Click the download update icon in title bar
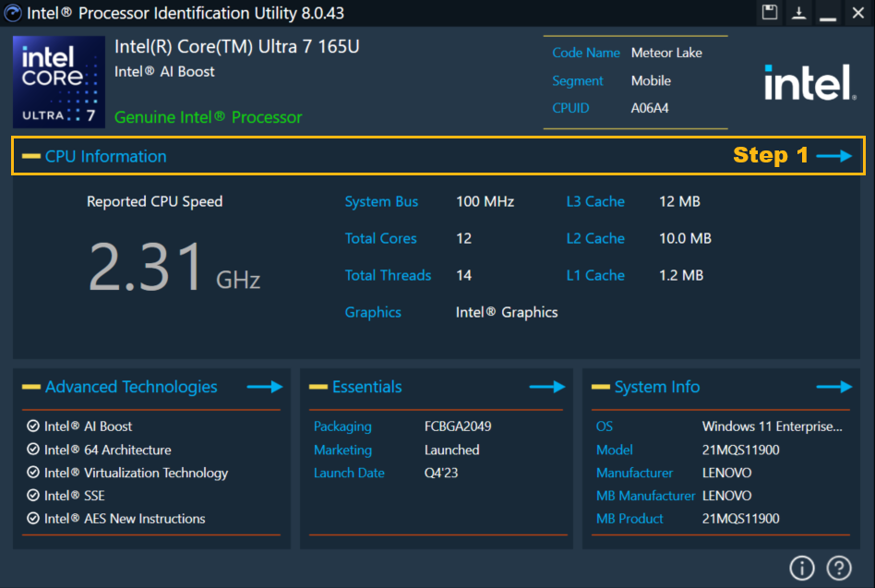The height and width of the screenshot is (588, 875). (x=799, y=13)
